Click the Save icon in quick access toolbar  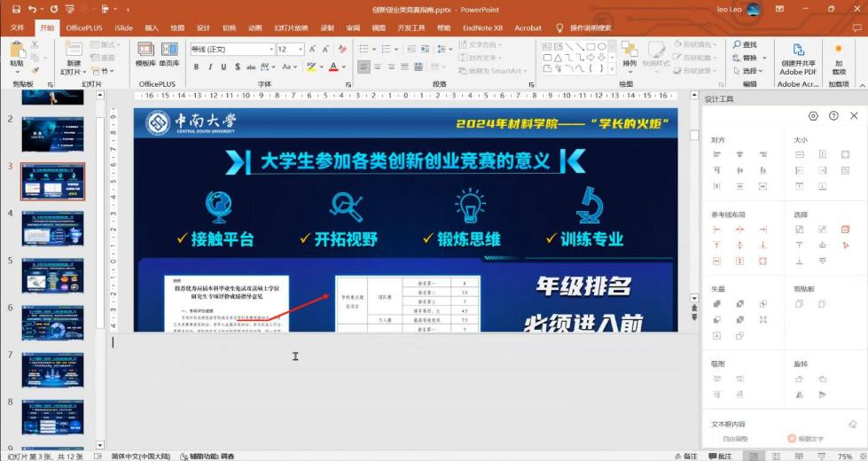click(14, 10)
